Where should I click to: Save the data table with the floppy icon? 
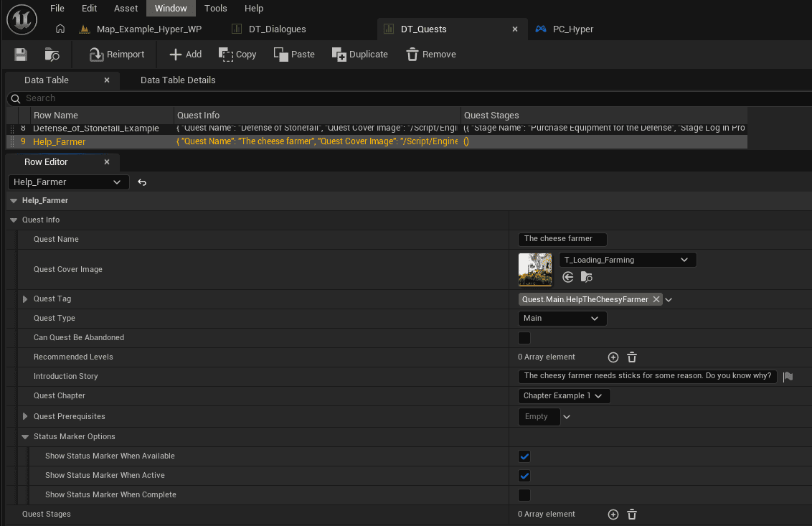point(21,55)
